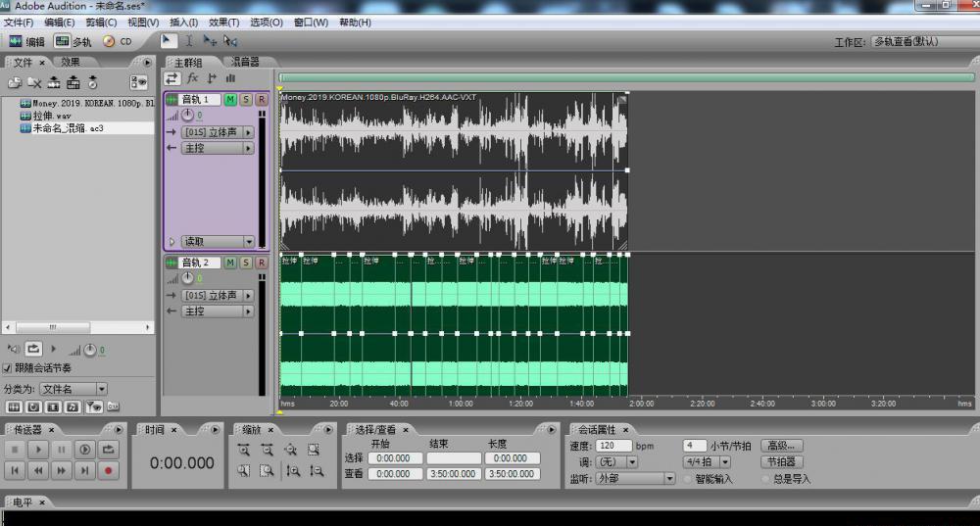The width and height of the screenshot is (980, 526).
Task: Show inputs/outputs in main panel
Action: click(172, 78)
